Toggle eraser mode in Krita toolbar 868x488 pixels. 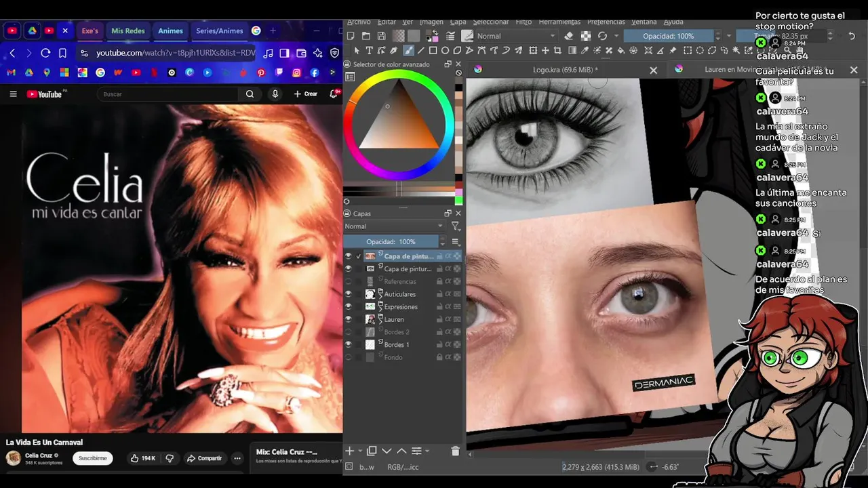point(569,36)
